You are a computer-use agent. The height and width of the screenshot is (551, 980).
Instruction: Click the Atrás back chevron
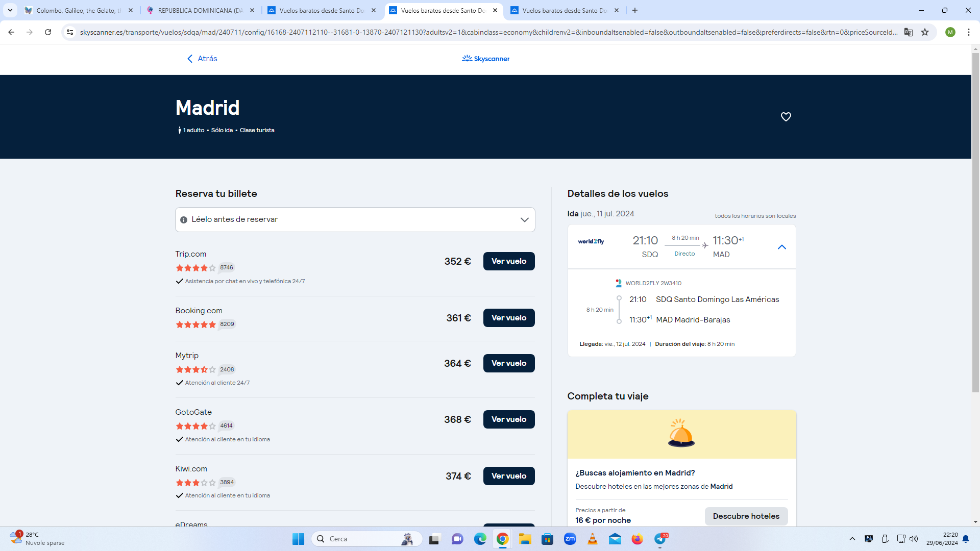(190, 59)
